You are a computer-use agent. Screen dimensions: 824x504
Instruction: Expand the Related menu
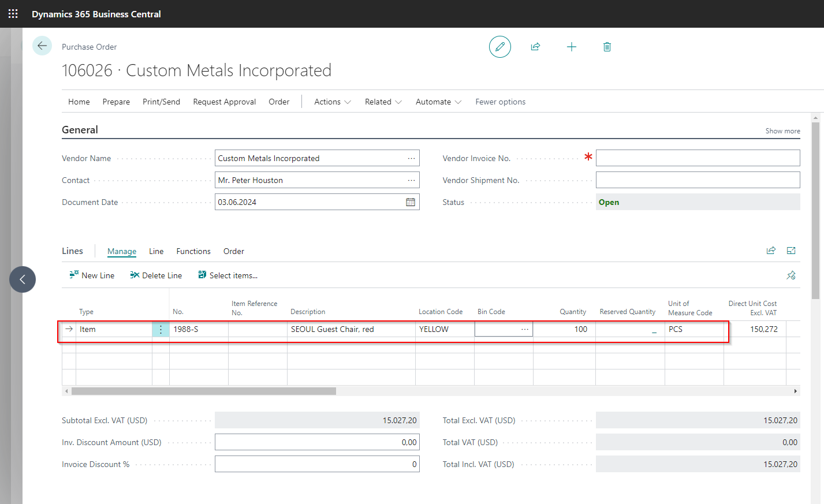pos(383,102)
